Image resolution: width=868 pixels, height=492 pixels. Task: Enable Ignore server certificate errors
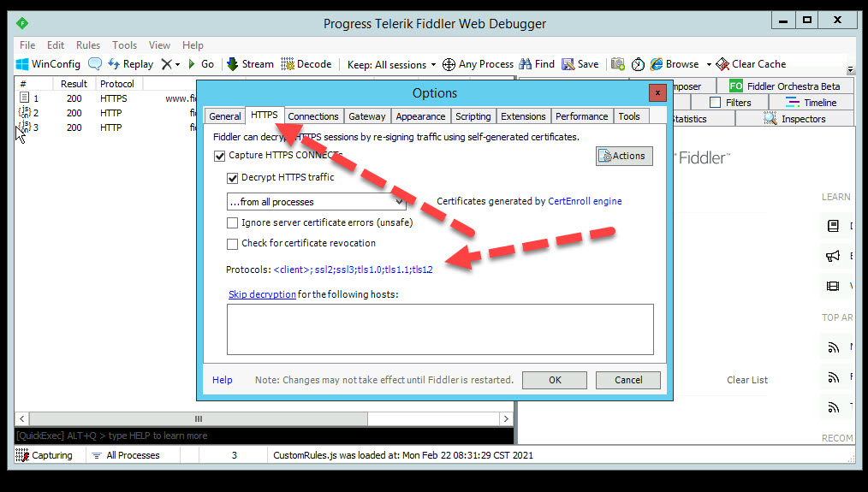[x=233, y=222]
